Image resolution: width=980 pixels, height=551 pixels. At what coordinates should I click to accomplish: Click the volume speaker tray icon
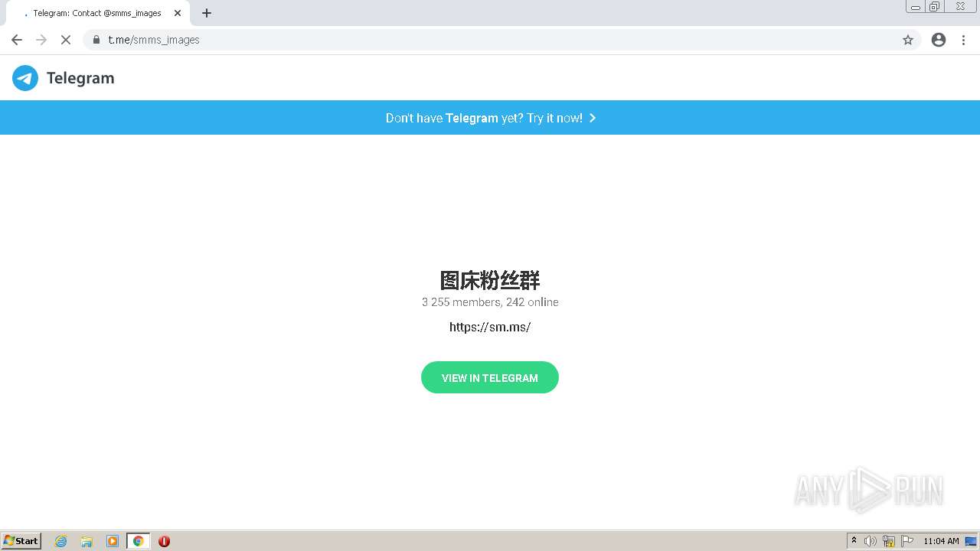[871, 541]
